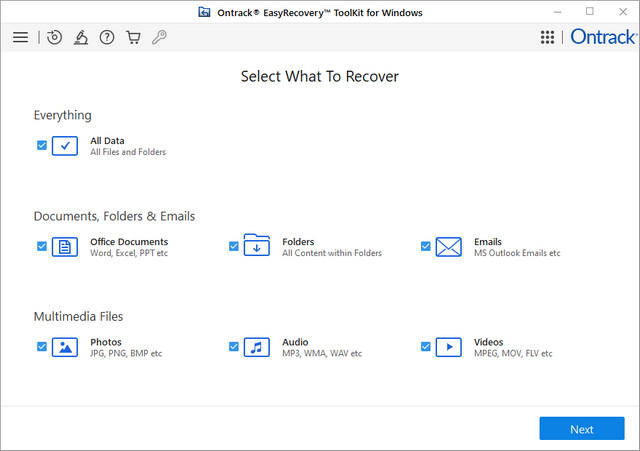Image resolution: width=640 pixels, height=451 pixels.
Task: Uncheck the All Data checkbox
Action: (42, 145)
